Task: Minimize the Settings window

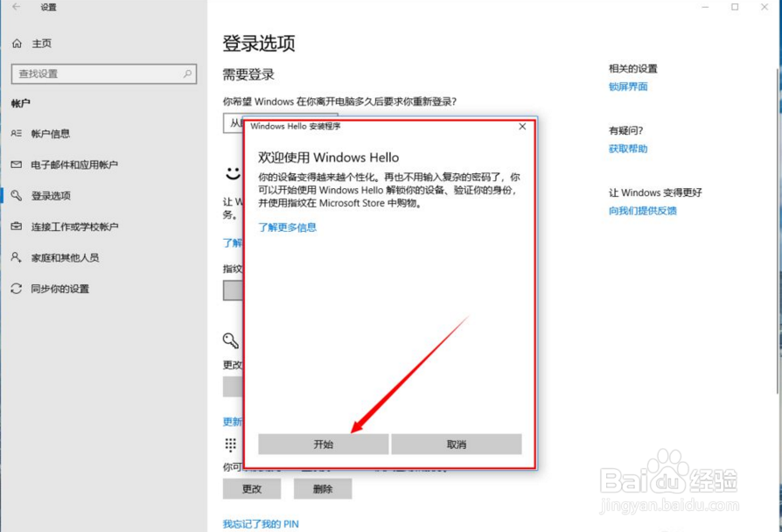Action: tap(705, 7)
